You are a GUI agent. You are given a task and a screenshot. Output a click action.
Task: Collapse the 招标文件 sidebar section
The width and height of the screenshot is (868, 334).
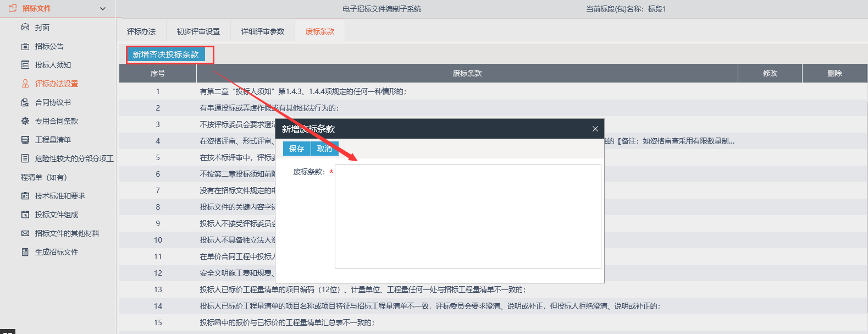(x=102, y=9)
